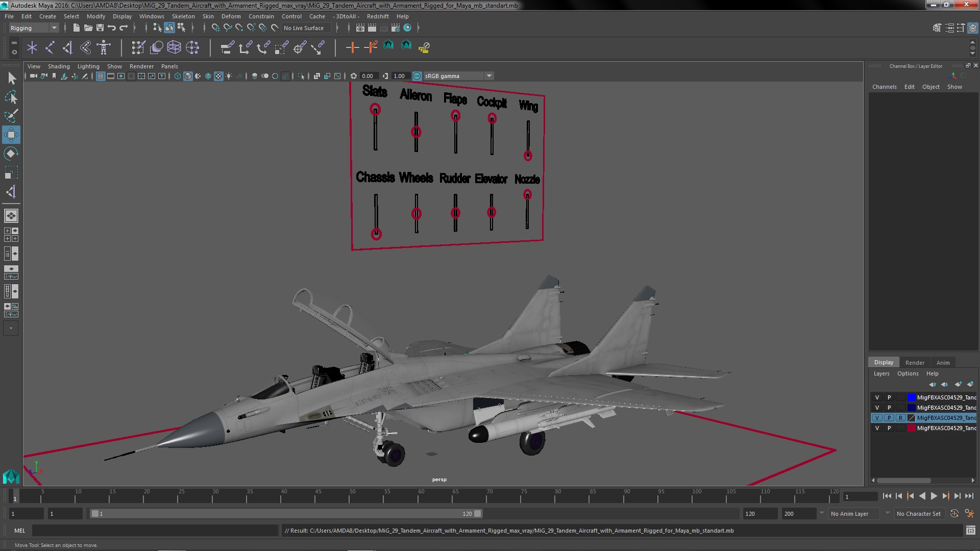Switch to the Anim layer tab
980x551 pixels.
tap(943, 363)
